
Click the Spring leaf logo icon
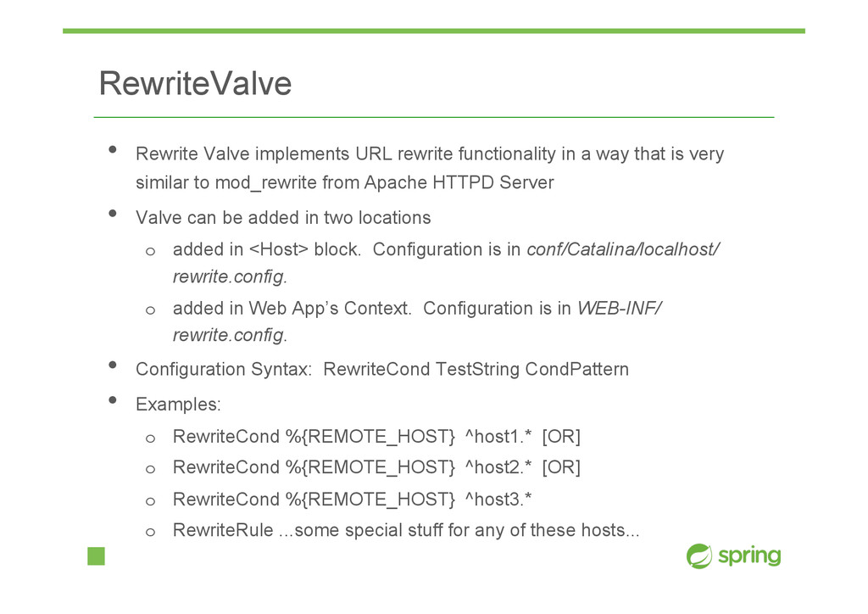pyautogui.click(x=699, y=555)
